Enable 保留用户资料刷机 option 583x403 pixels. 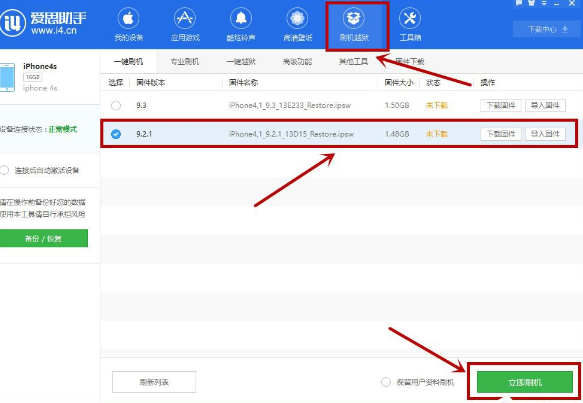[x=386, y=382]
